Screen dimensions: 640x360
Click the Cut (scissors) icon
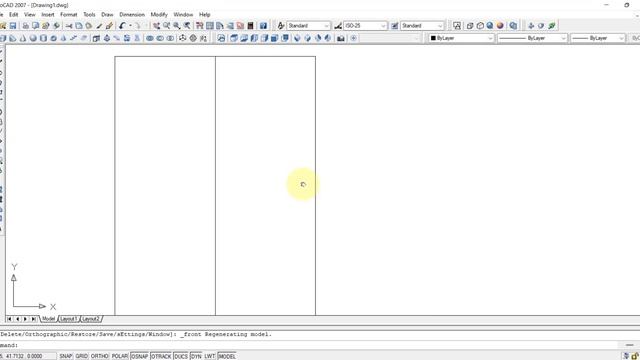click(x=69, y=26)
